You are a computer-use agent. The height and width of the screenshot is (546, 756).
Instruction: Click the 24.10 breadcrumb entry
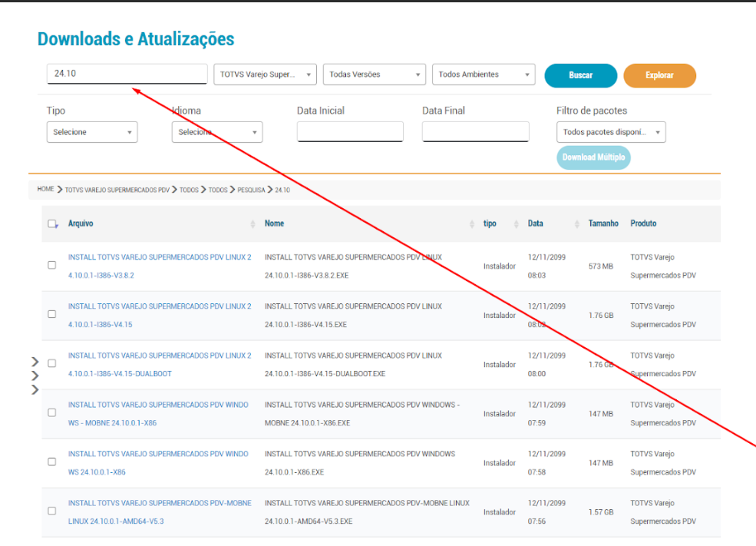click(x=282, y=190)
